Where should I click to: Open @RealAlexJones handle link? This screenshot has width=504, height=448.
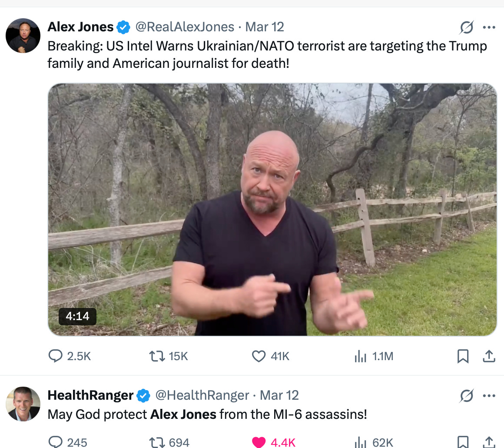click(x=185, y=27)
